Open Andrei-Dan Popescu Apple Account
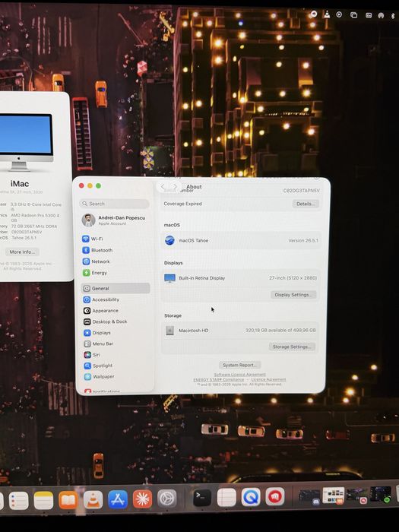Image resolution: width=399 pixels, height=532 pixels. (x=115, y=220)
